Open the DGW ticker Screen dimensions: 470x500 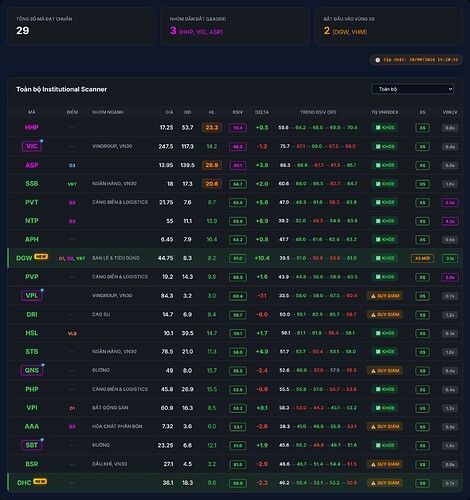(x=24, y=258)
